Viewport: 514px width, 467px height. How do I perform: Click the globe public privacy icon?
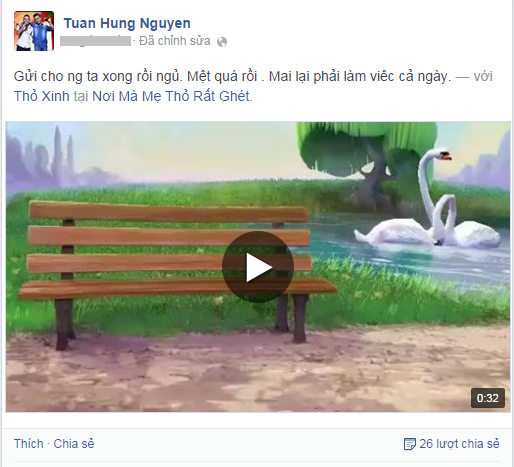[222, 42]
